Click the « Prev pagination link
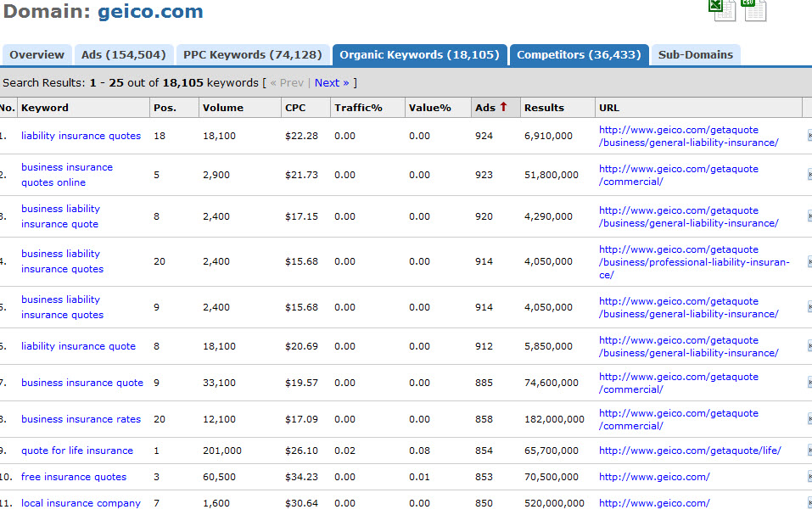Viewport: 812px width, 515px height. tap(287, 83)
